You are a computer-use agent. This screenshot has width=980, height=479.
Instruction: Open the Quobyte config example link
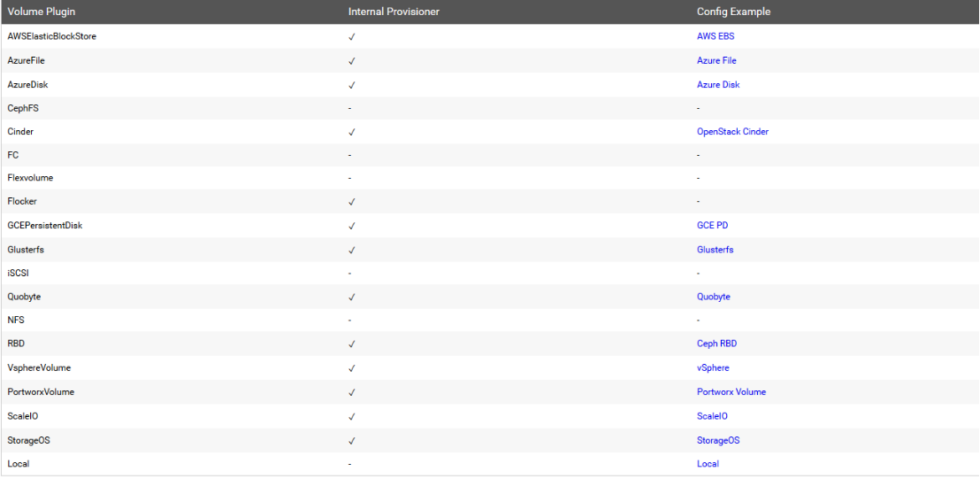(x=713, y=297)
